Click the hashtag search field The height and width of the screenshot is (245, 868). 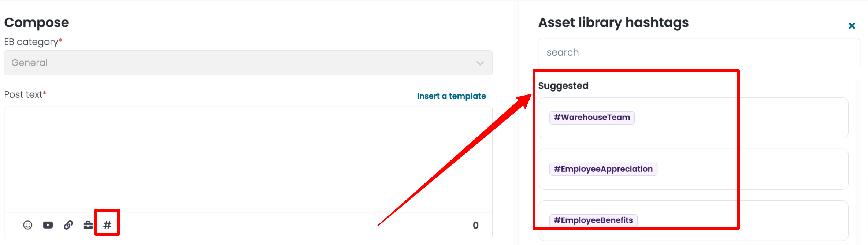point(699,52)
